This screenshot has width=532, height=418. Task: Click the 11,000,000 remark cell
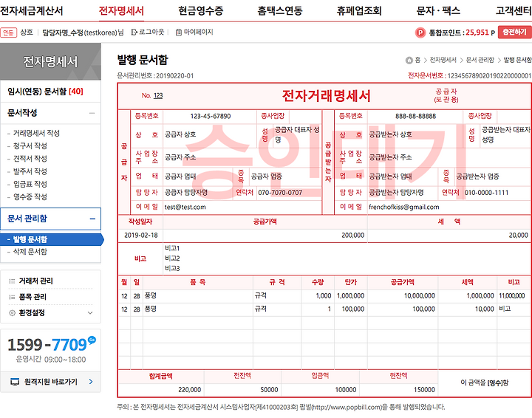512,296
